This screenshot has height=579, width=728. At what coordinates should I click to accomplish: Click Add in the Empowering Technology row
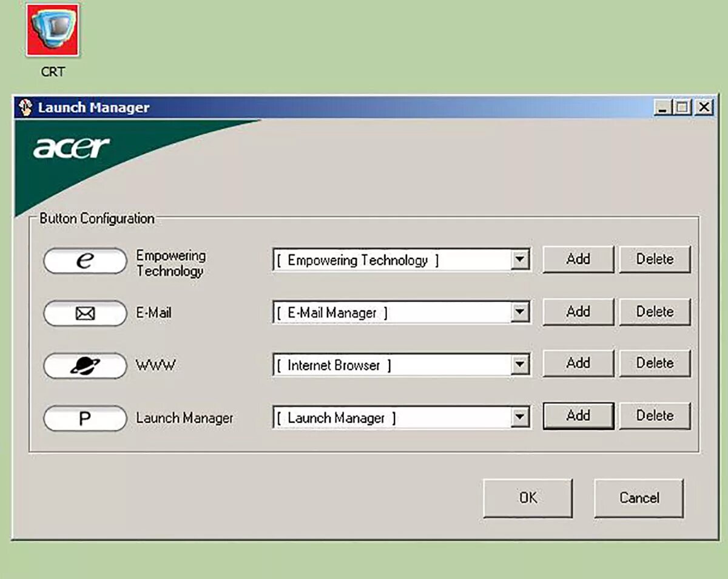578,259
